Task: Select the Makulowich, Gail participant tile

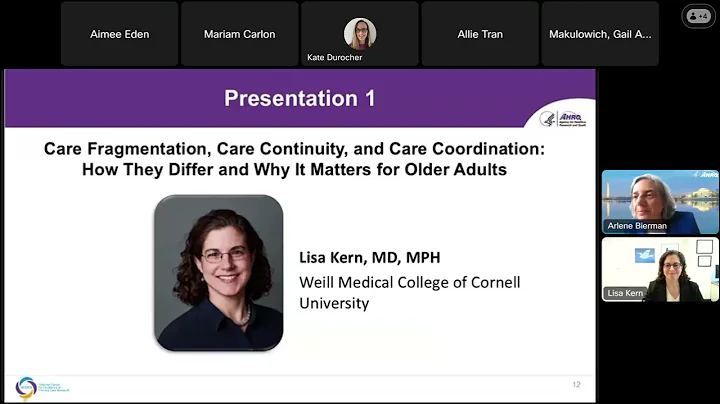Action: [600, 34]
